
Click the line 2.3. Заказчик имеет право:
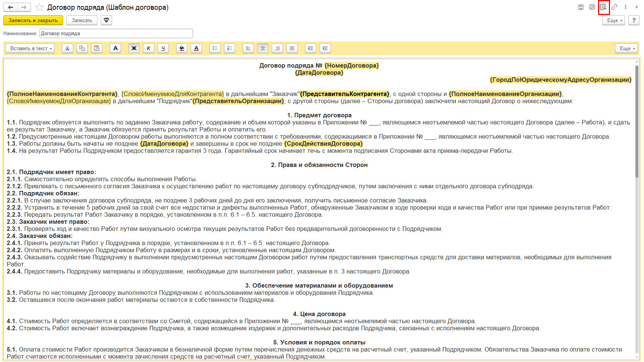pos(48,222)
